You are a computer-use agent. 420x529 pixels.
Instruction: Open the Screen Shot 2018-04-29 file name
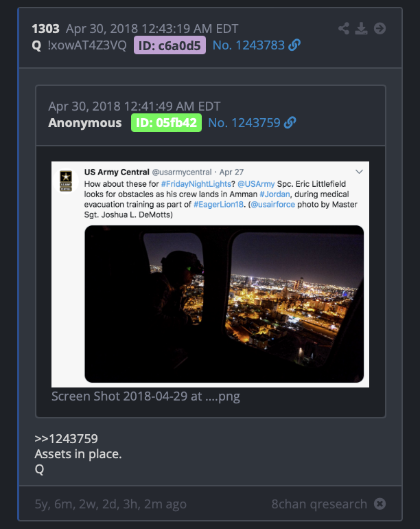coord(145,396)
